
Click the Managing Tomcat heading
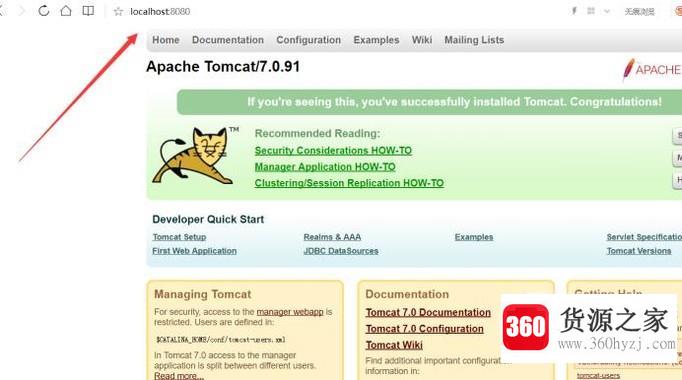point(203,294)
